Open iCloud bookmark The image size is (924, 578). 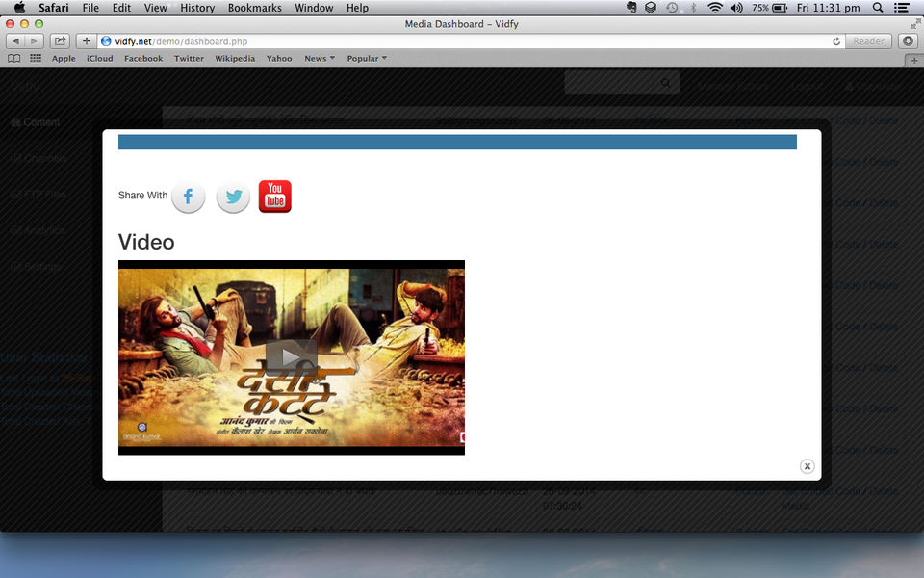[99, 59]
